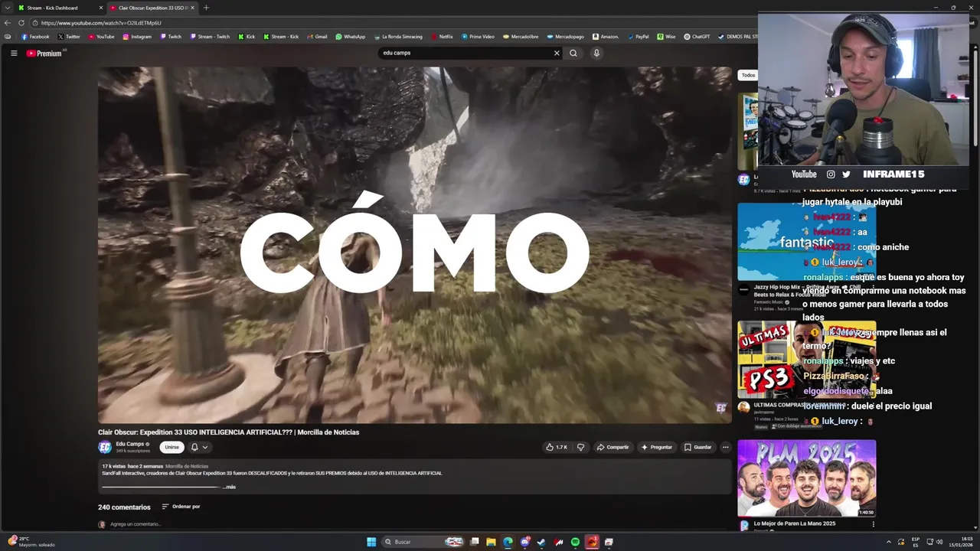
Task: Switch to the 'Stream - Kick Dashboard' tab
Action: click(52, 8)
